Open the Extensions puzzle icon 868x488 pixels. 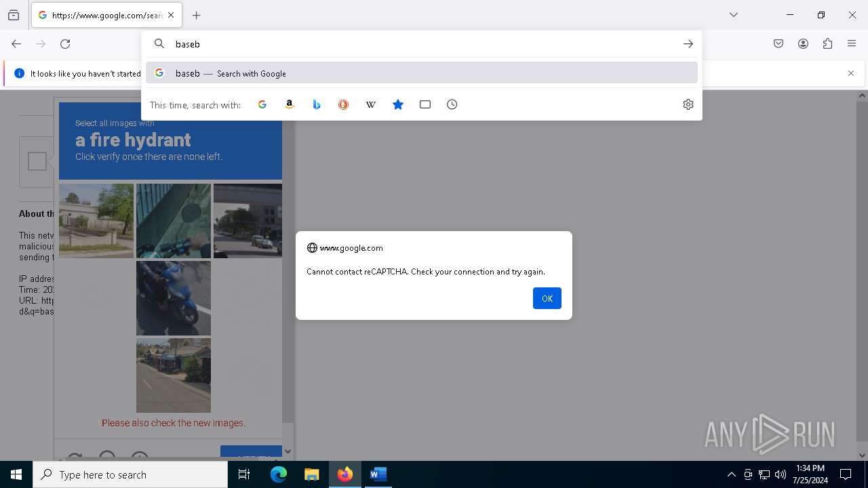tap(827, 44)
